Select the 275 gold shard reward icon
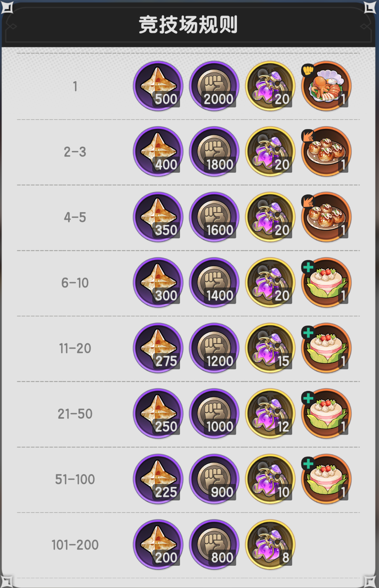Viewport: 379px width, 588px height. click(x=158, y=348)
